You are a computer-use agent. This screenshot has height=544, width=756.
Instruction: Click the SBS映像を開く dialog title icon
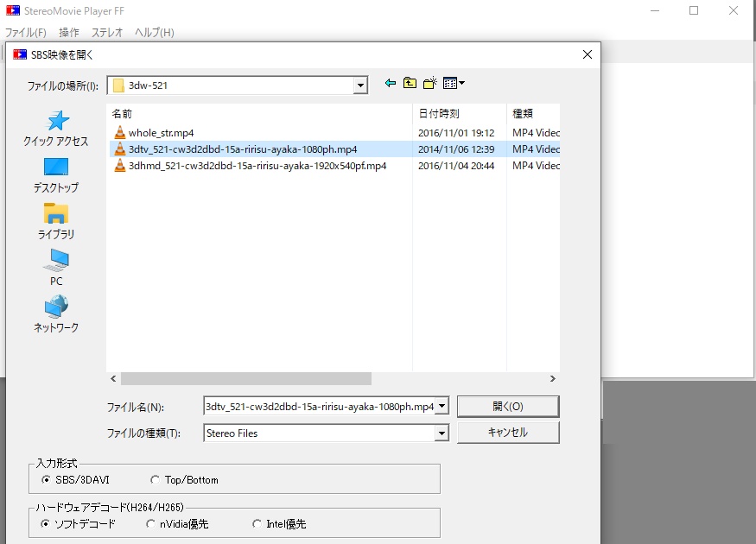point(20,54)
